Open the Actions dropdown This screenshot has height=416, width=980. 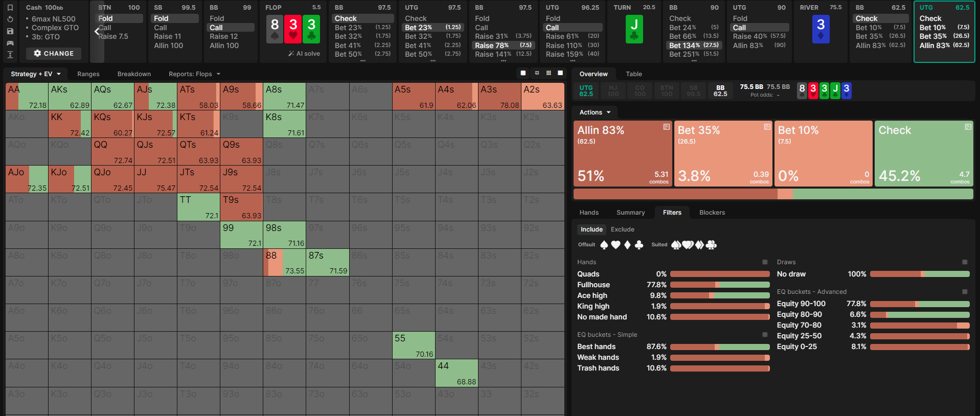point(595,112)
